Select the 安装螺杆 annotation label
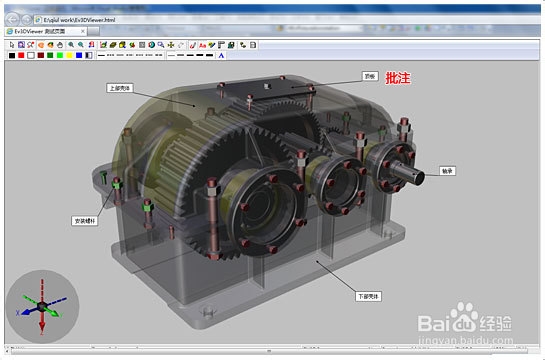The height and width of the screenshot is (360, 545). 85,221
